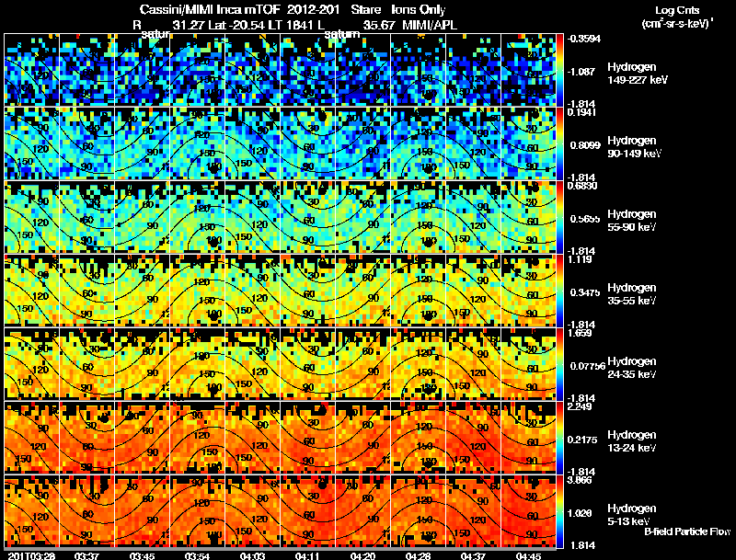Click the 'B-field Particle Flow' caption
Viewport: 736px width, 560px height.
pos(687,531)
